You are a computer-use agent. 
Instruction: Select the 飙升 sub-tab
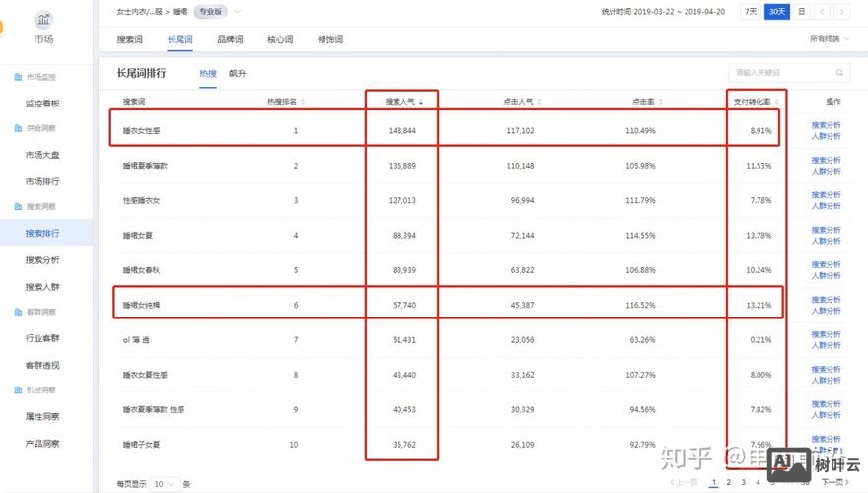pos(237,74)
